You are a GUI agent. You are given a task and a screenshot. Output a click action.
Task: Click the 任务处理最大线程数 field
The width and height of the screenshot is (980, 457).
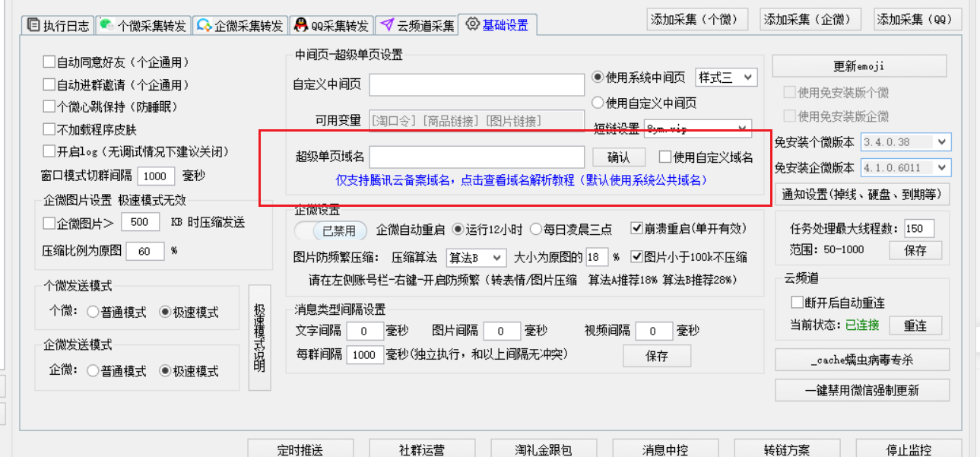[x=919, y=229]
